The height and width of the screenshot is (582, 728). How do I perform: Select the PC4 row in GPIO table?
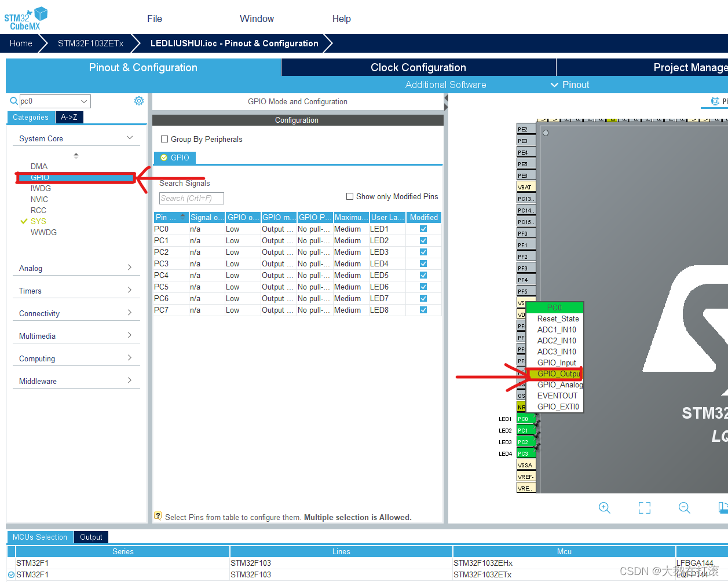click(x=297, y=275)
